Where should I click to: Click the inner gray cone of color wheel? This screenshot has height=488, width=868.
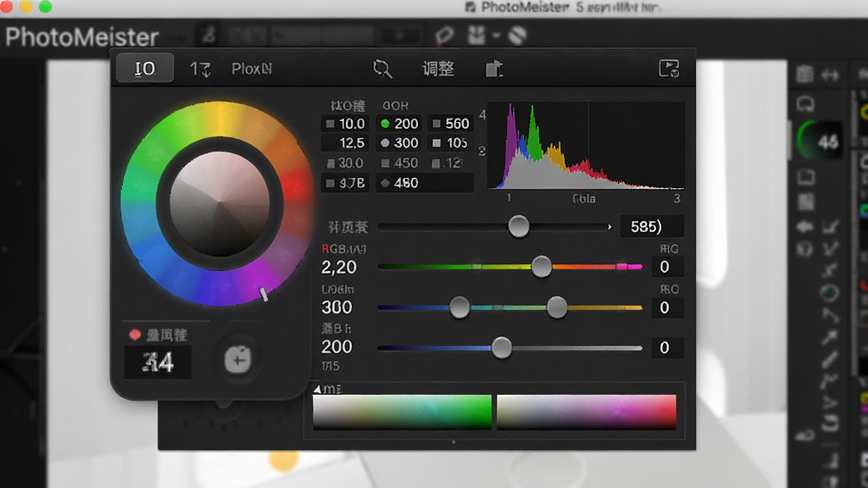click(x=220, y=203)
